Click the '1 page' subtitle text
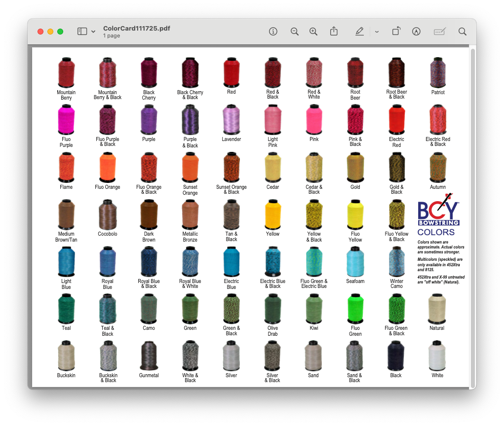 click(112, 35)
